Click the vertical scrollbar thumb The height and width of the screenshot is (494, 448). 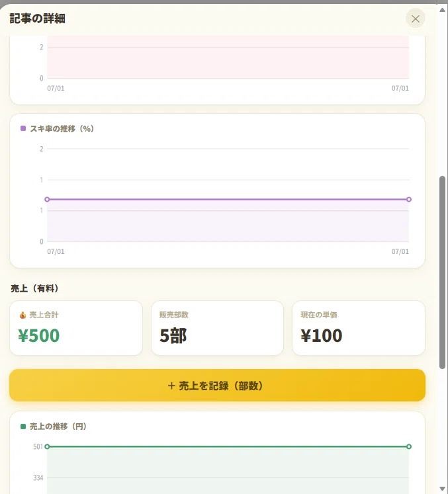coord(442,272)
